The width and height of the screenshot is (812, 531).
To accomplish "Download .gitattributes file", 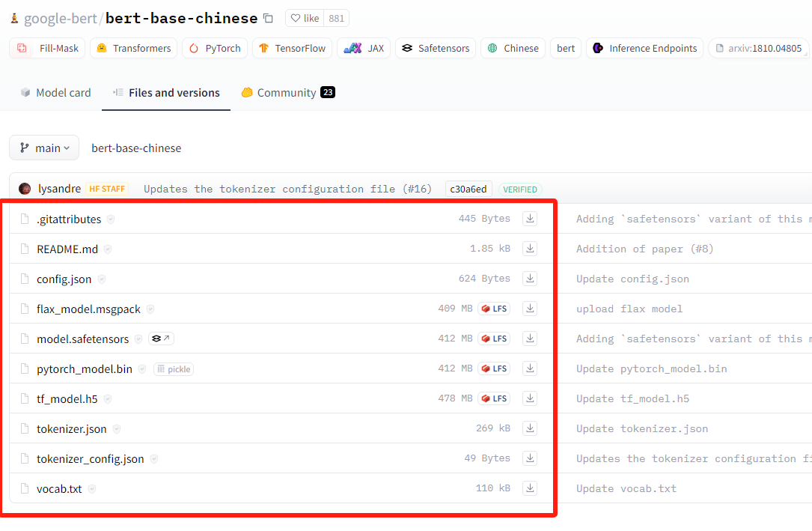I will click(530, 219).
